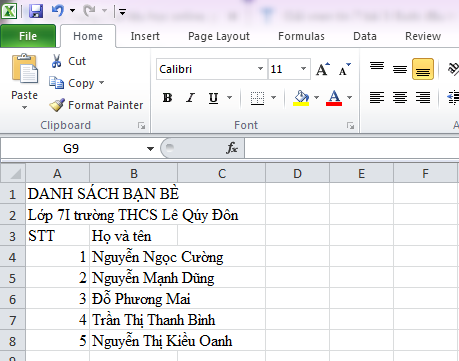This screenshot has height=361, width=459.
Task: Expand the font size dropdown
Action: tap(303, 69)
